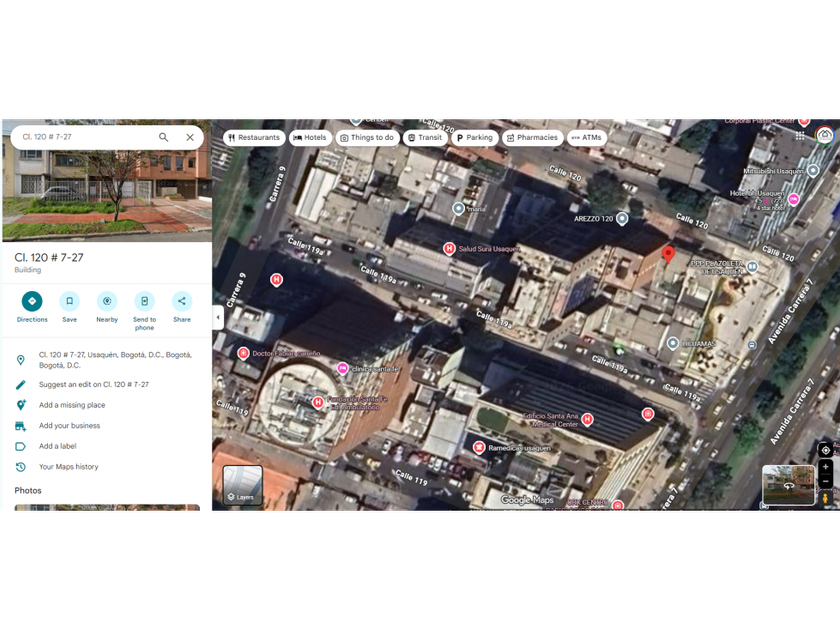Click the red location pin marker

[x=668, y=254]
